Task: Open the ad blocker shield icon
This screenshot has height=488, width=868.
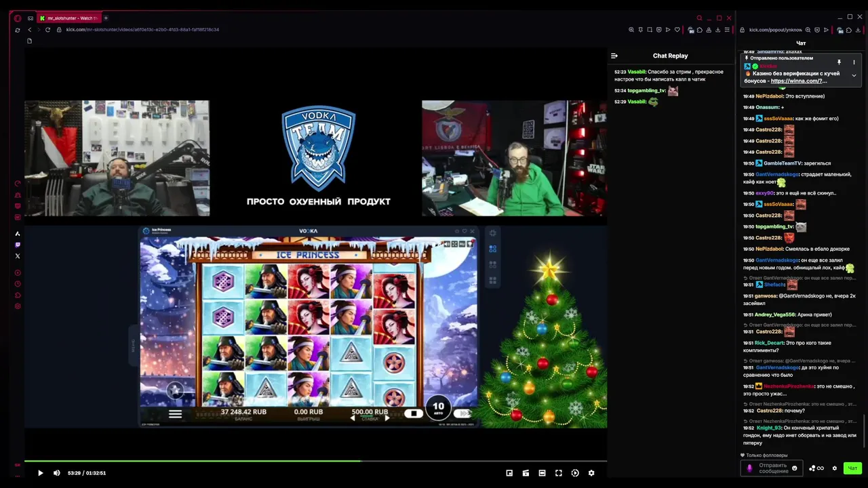Action: (x=658, y=30)
